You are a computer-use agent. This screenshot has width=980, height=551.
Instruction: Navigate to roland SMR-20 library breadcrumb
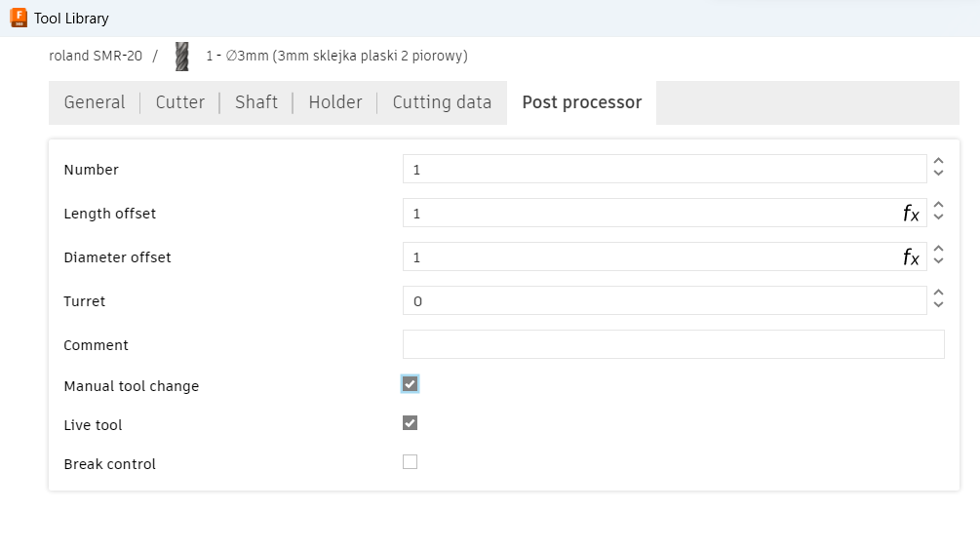point(96,56)
